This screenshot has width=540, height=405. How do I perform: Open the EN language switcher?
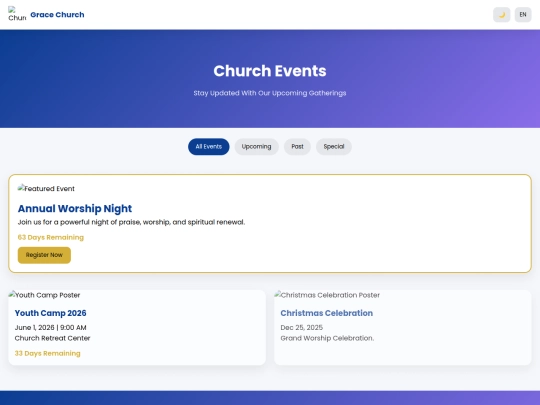point(523,15)
